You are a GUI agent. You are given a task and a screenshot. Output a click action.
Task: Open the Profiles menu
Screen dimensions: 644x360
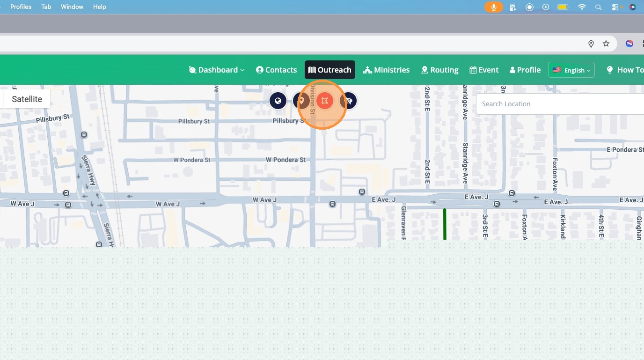point(21,7)
